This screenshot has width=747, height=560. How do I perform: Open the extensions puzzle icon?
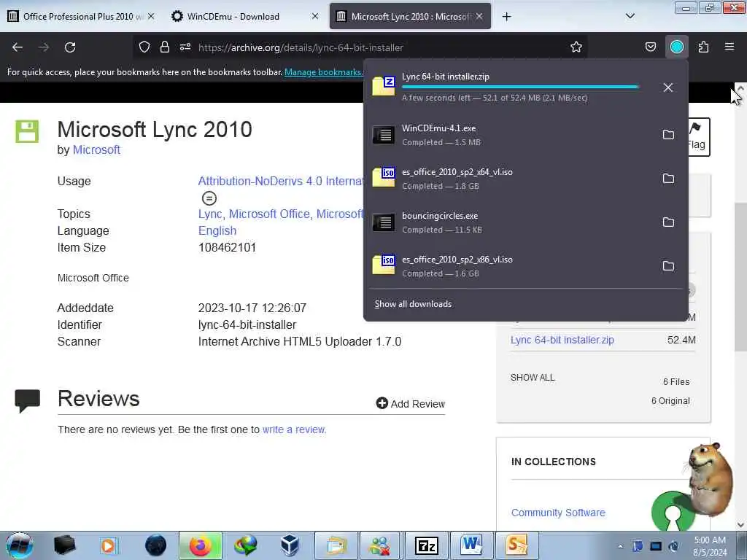pyautogui.click(x=703, y=47)
